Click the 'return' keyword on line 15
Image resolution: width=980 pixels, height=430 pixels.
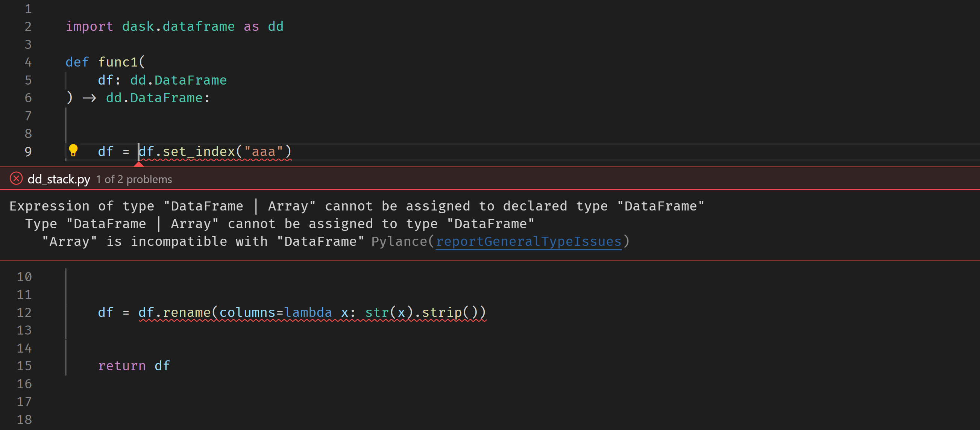coord(122,366)
